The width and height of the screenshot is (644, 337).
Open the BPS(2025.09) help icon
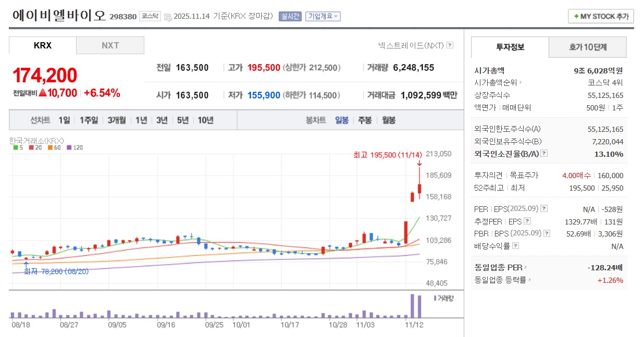[547, 233]
